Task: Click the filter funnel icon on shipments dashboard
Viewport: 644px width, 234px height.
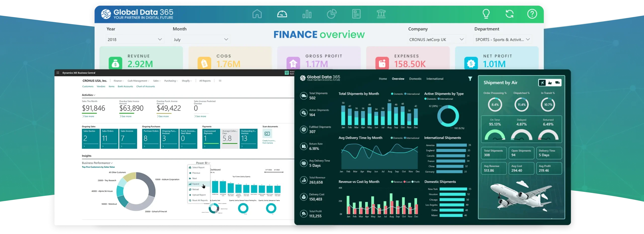Action: (x=470, y=79)
